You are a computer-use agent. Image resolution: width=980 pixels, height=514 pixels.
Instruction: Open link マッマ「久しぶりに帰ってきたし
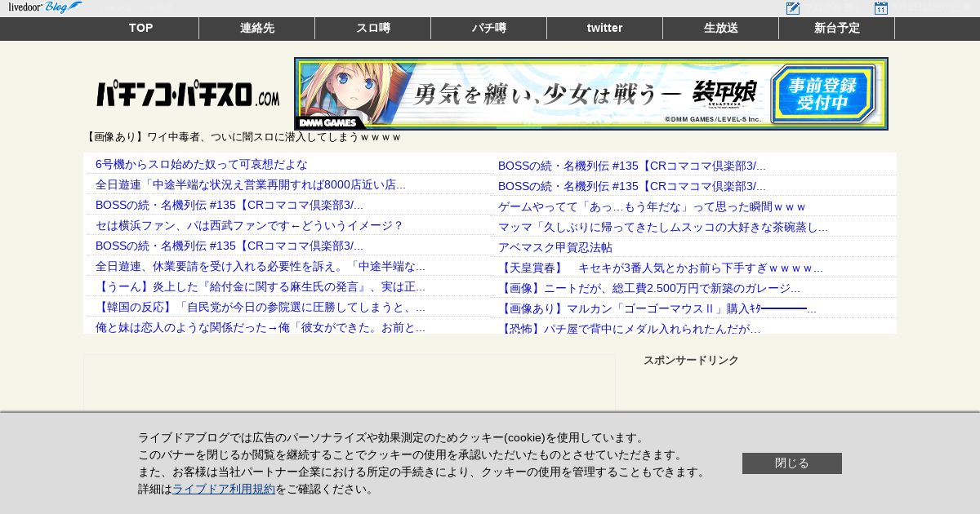663,227
